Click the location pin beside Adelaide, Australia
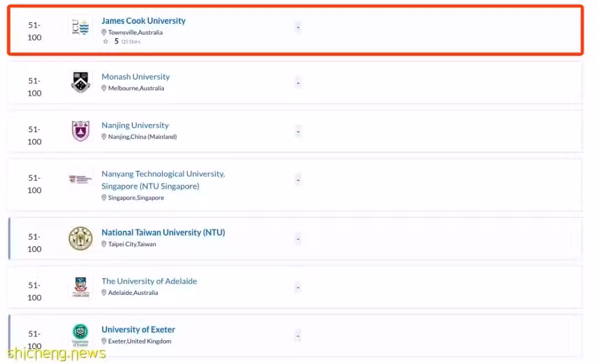Screen dimensions: 598x364 pyautogui.click(x=104, y=292)
